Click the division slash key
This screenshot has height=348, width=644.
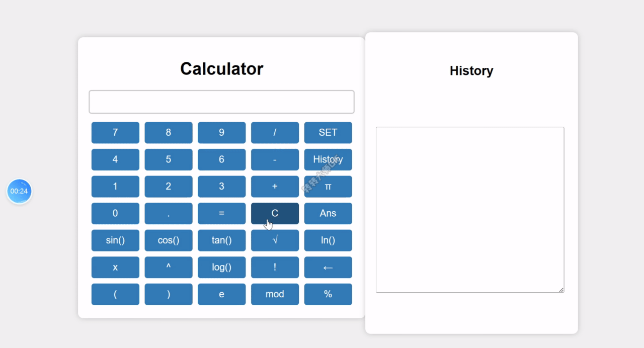pos(275,133)
